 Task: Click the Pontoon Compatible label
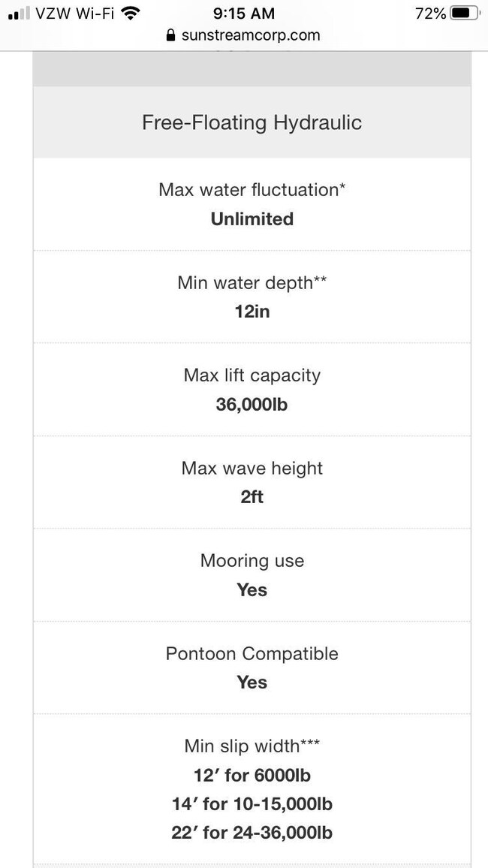pos(252,653)
